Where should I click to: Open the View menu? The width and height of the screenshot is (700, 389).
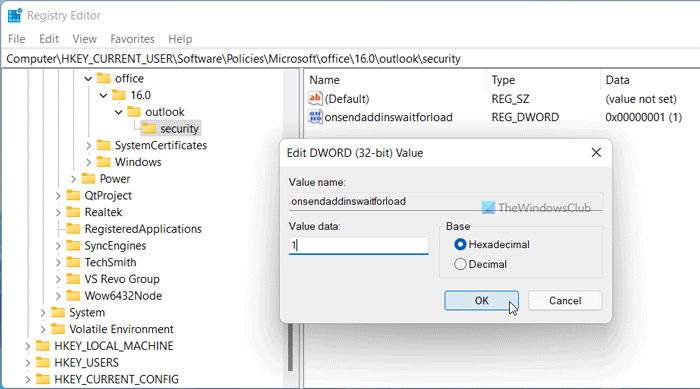click(x=84, y=39)
